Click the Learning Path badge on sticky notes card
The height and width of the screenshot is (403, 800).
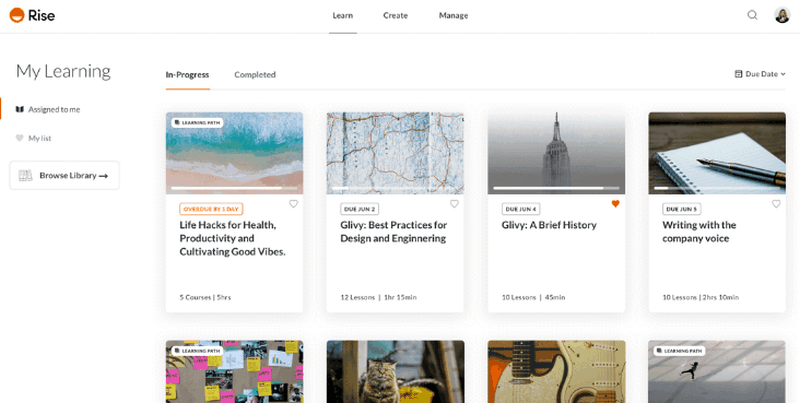[x=197, y=351]
